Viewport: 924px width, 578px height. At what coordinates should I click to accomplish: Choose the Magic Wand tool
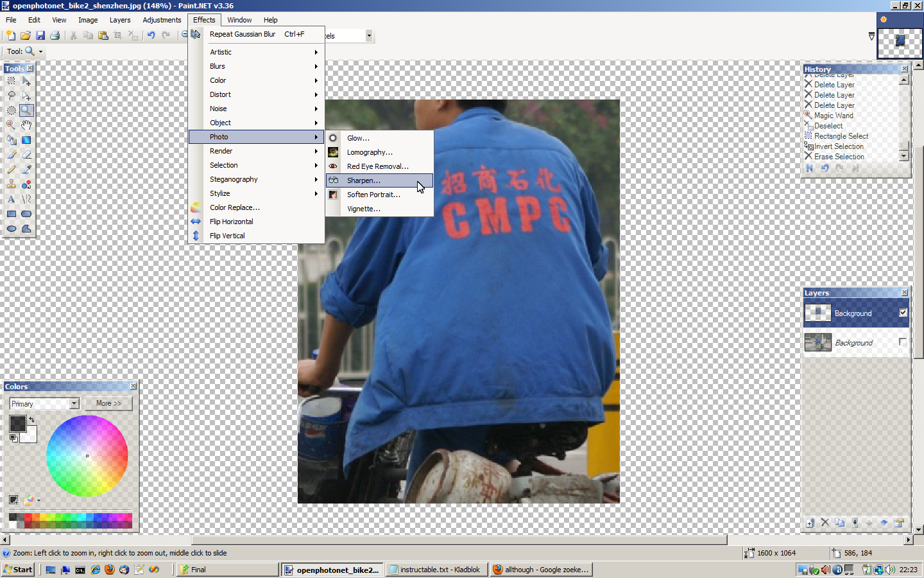pyautogui.click(x=11, y=125)
